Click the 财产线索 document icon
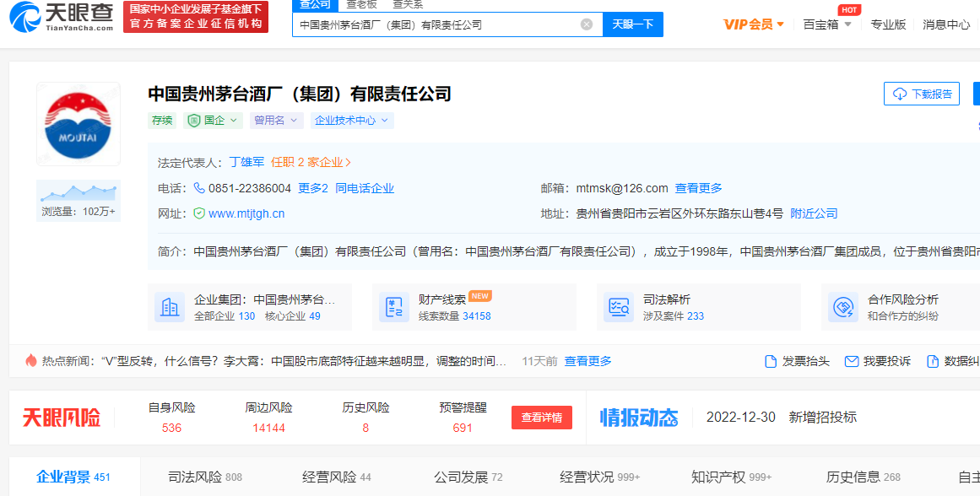The image size is (980, 496). pos(394,307)
